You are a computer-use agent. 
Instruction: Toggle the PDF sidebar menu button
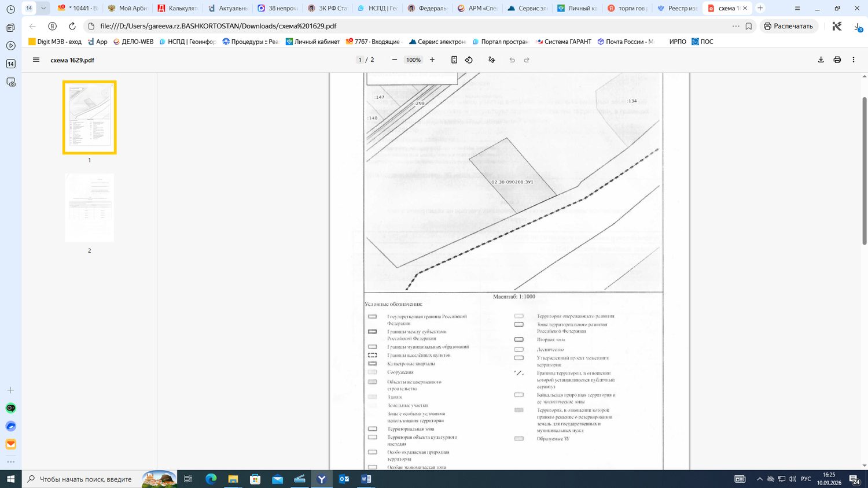[36, 60]
